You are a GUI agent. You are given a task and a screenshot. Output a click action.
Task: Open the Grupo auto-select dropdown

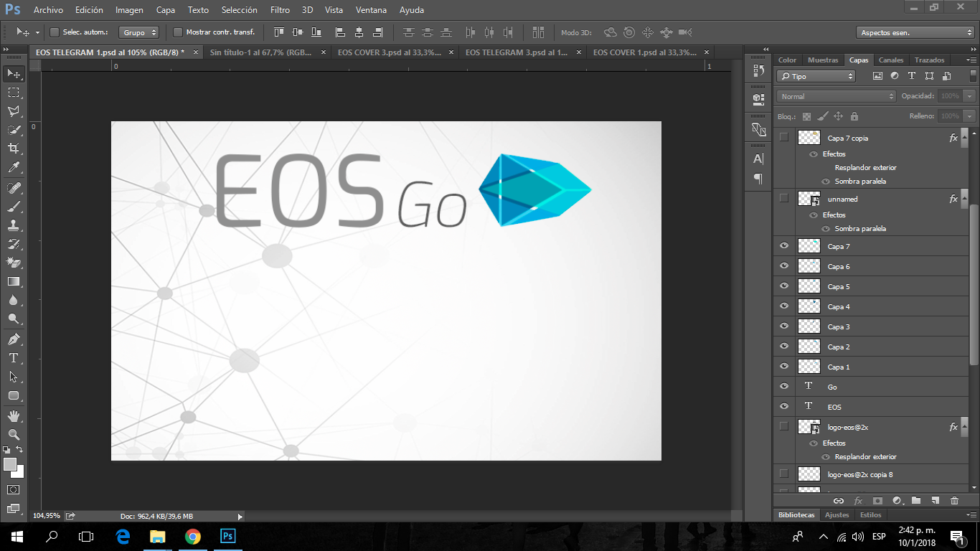tap(139, 32)
